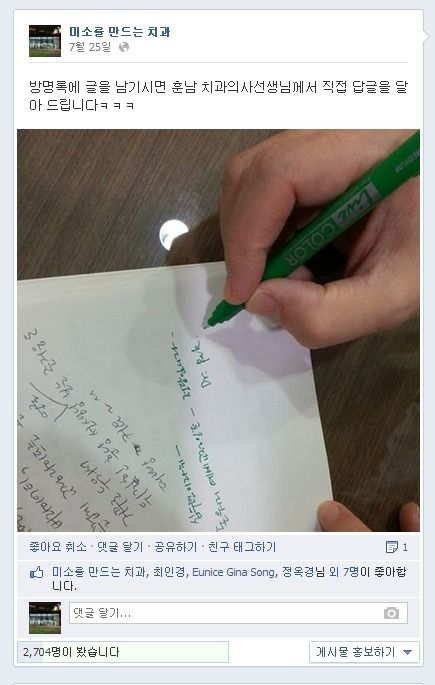Open the 7월 25일 post timestamp
This screenshot has height=685, width=435.
coord(90,47)
